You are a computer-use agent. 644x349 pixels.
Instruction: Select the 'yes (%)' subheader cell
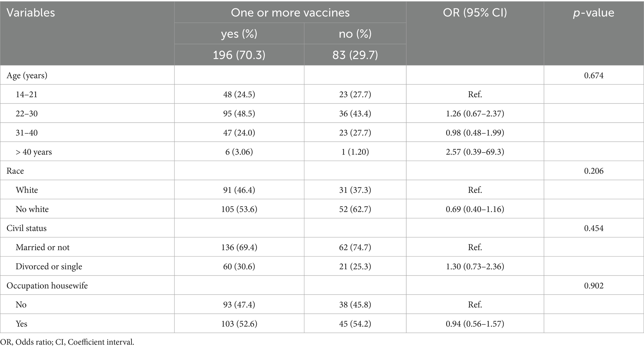(239, 34)
